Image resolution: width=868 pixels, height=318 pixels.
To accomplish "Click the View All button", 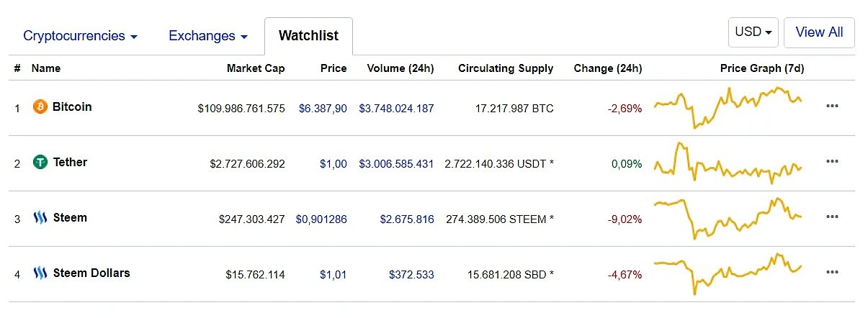I will pos(819,32).
